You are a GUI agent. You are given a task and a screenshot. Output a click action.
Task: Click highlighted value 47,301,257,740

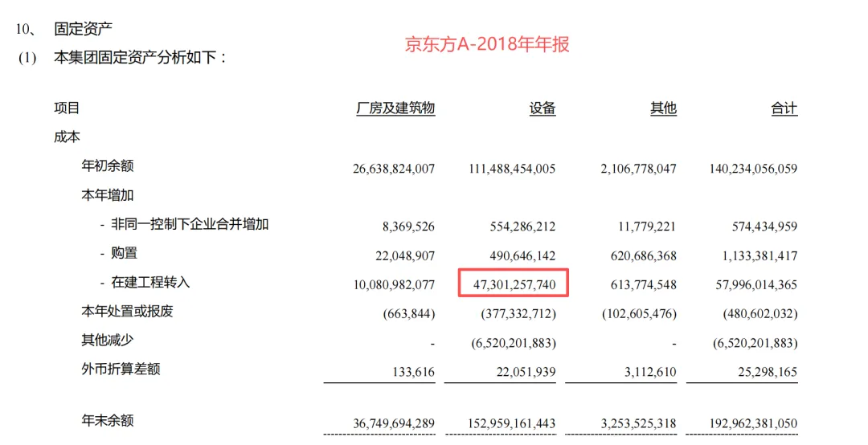[514, 284]
